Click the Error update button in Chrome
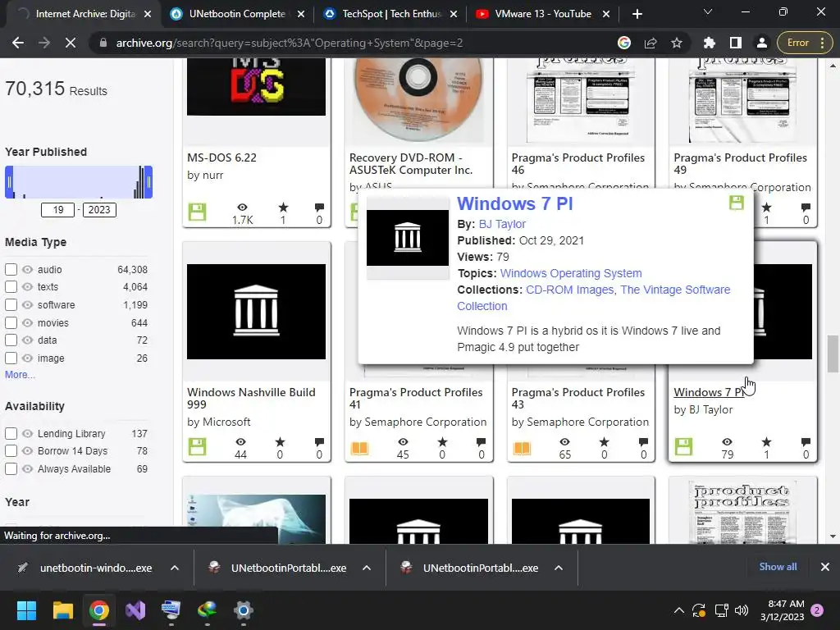Image resolution: width=840 pixels, height=630 pixels. tap(804, 43)
